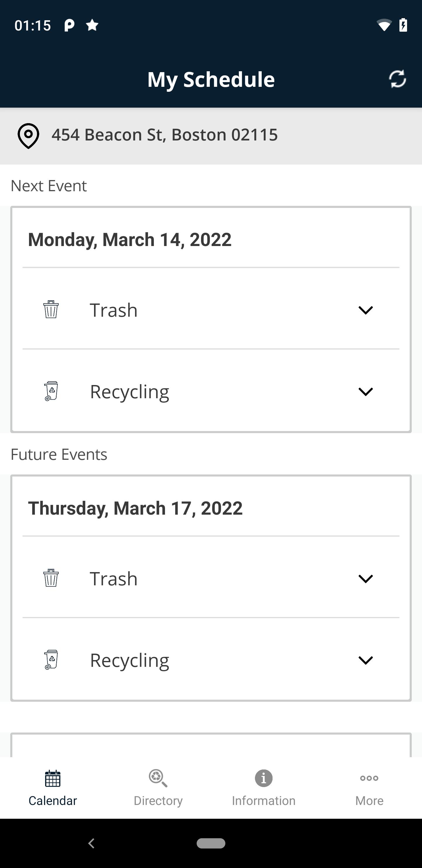Tap the refresh schedule icon
Screen dimensions: 422x868
pos(397,79)
